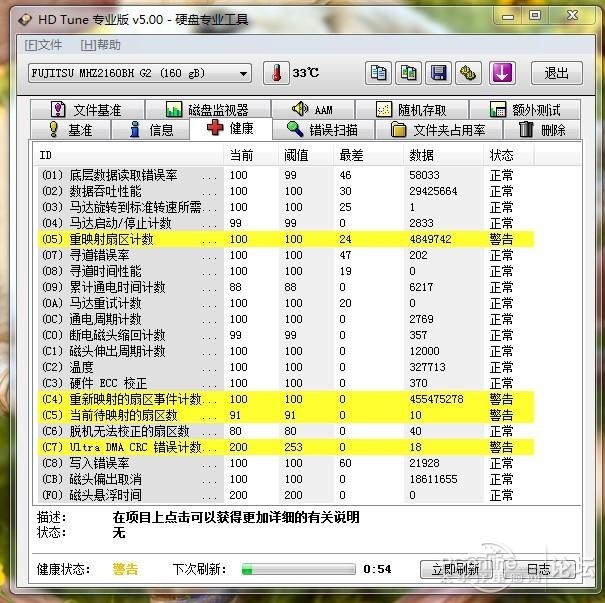
Task: Select row (09) 累计通电时间计数
Action: (x=286, y=287)
